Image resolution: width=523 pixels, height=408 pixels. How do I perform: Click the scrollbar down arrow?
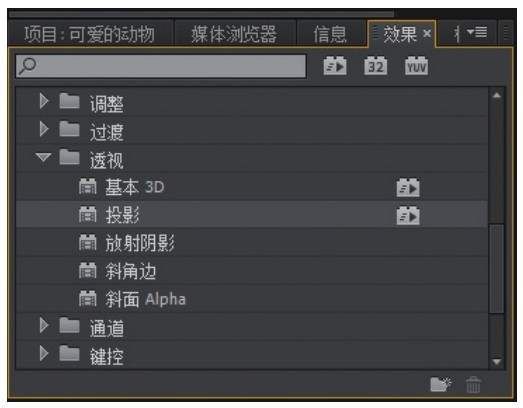pyautogui.click(x=497, y=362)
